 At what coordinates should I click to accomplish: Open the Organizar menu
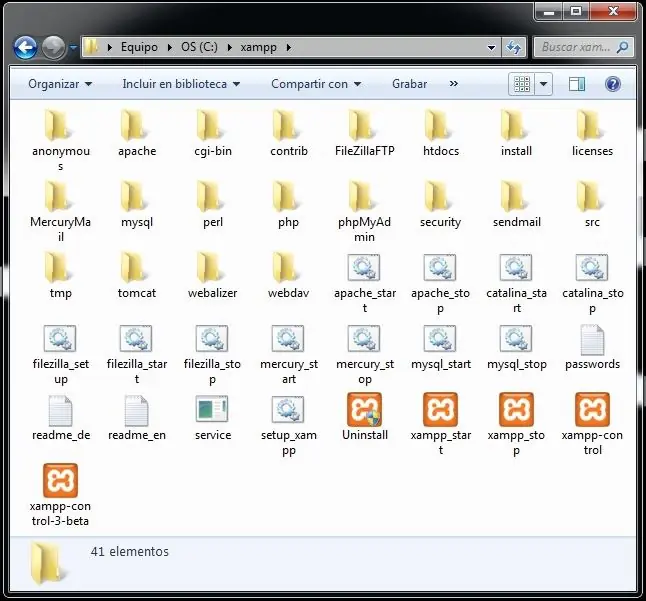[60, 84]
